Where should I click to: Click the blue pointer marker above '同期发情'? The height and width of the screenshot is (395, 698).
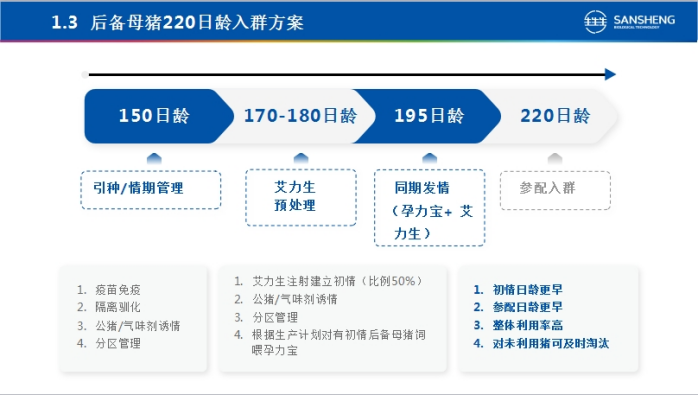(430, 158)
